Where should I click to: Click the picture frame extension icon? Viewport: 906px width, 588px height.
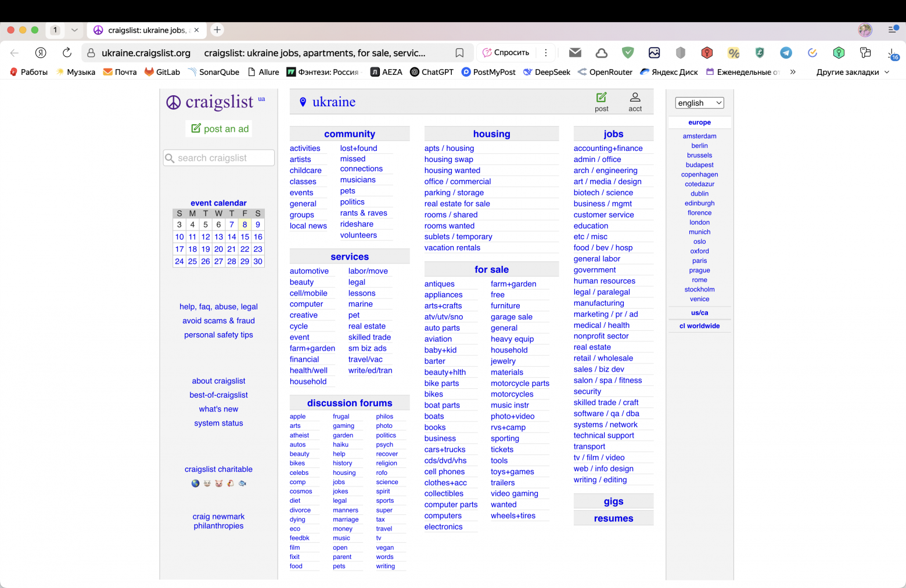click(x=654, y=53)
